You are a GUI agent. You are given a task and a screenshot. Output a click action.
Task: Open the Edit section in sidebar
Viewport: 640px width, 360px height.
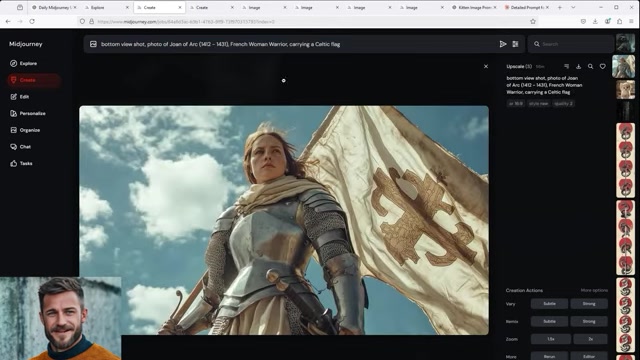tap(20, 97)
